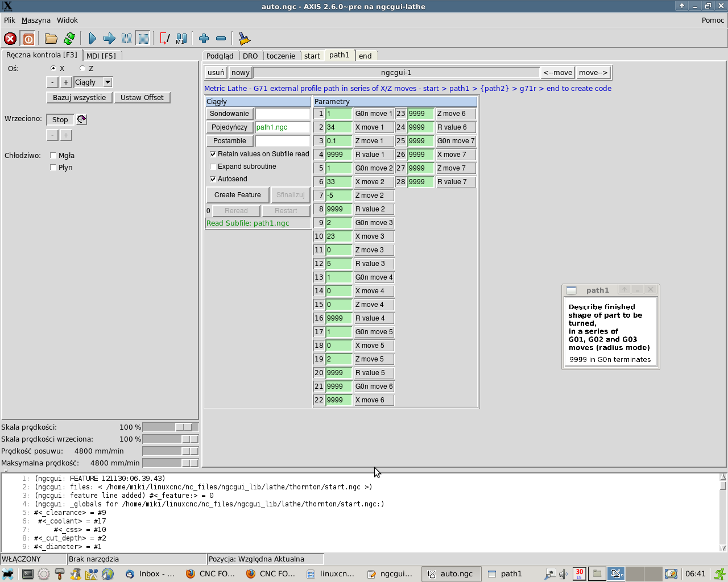Enable Mgła coolant checkbox
Viewport: 728px width, 582px height.
coord(53,155)
